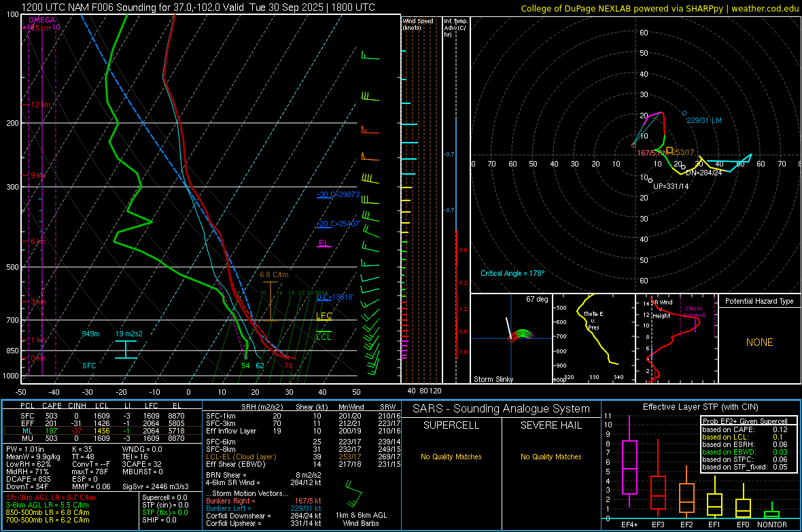Click the 'Critical Angle = 178°' text

512,273
